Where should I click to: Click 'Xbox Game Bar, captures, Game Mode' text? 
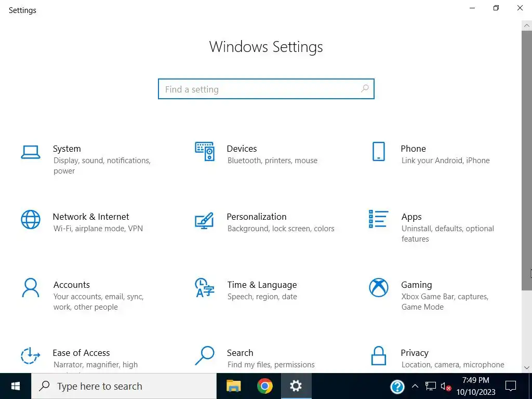coord(445,302)
